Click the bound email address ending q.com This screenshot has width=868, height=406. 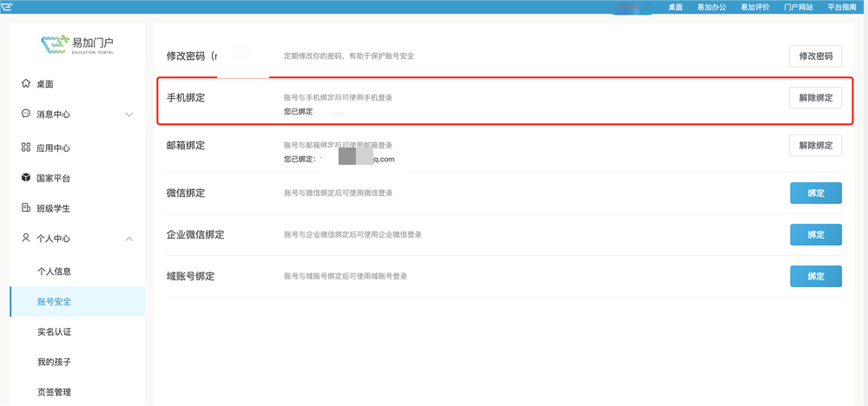pyautogui.click(x=357, y=160)
